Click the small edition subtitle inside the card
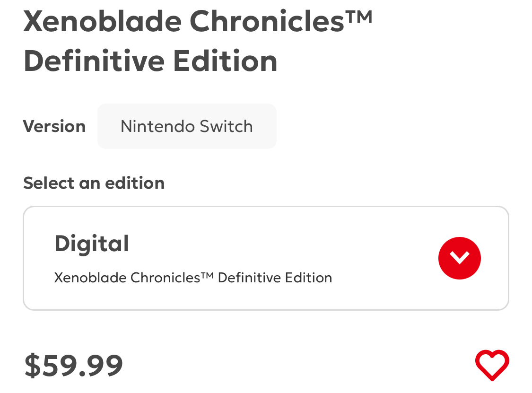 point(193,277)
